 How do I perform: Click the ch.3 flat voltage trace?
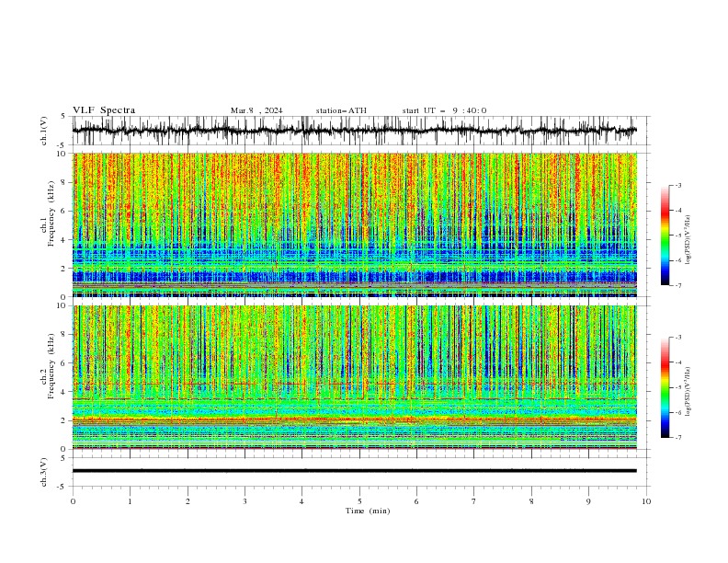coord(354,471)
